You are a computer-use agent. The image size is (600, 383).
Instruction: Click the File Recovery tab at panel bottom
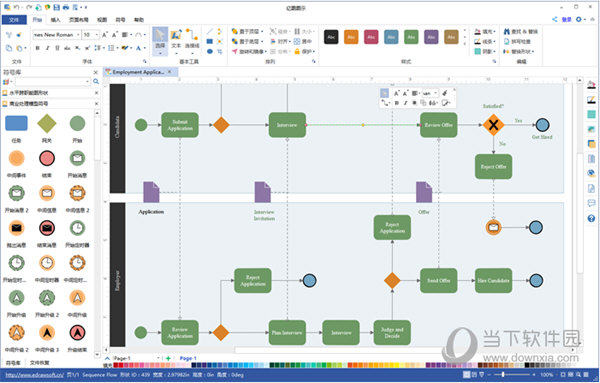coord(39,363)
